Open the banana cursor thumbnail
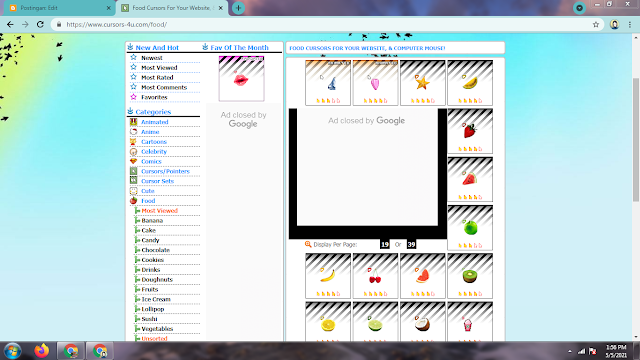 point(328,276)
